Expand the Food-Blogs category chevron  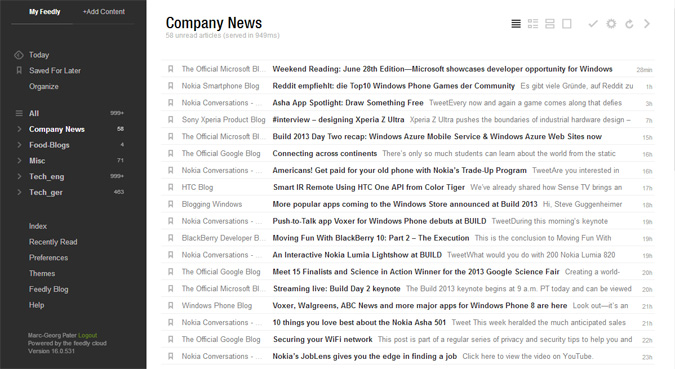click(x=19, y=145)
